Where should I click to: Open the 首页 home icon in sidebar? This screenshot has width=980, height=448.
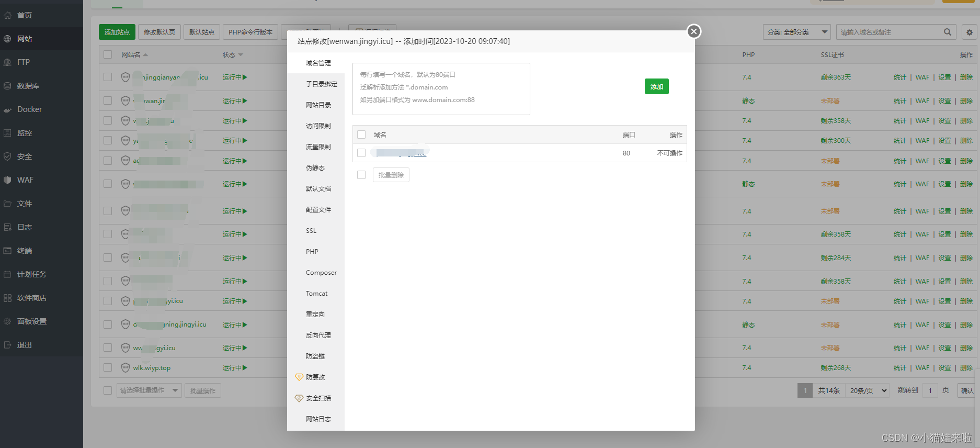(8, 15)
